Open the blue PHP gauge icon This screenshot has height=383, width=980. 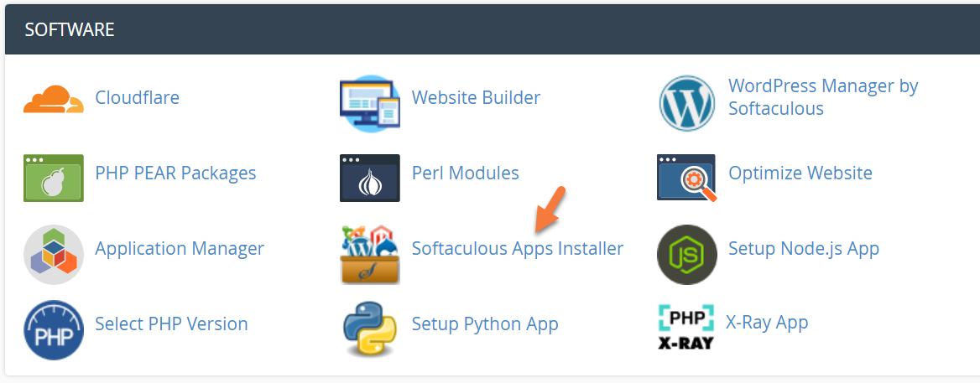(x=54, y=329)
